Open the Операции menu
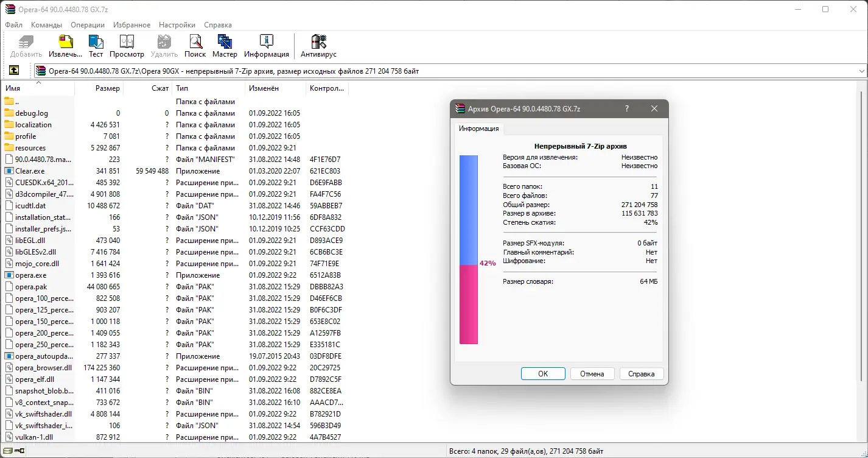 (x=88, y=25)
